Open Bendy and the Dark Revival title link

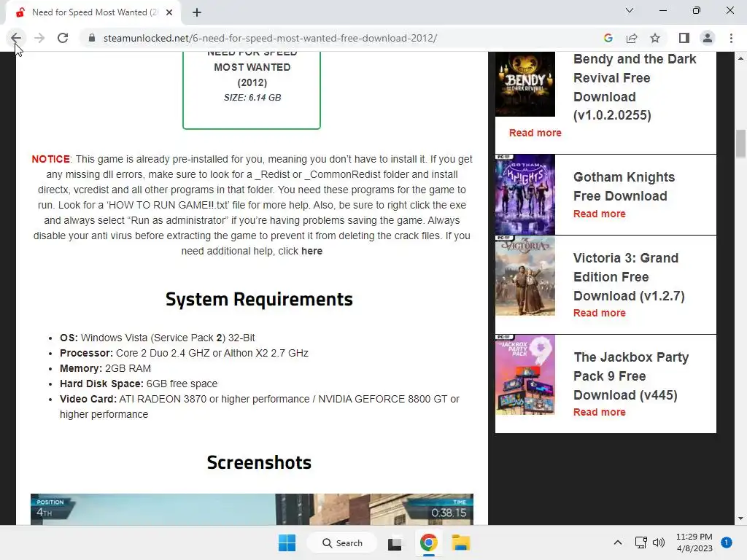[x=635, y=87]
